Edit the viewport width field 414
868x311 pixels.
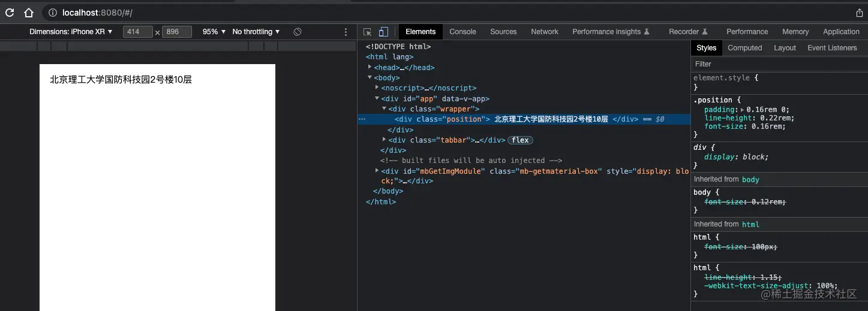click(x=138, y=32)
